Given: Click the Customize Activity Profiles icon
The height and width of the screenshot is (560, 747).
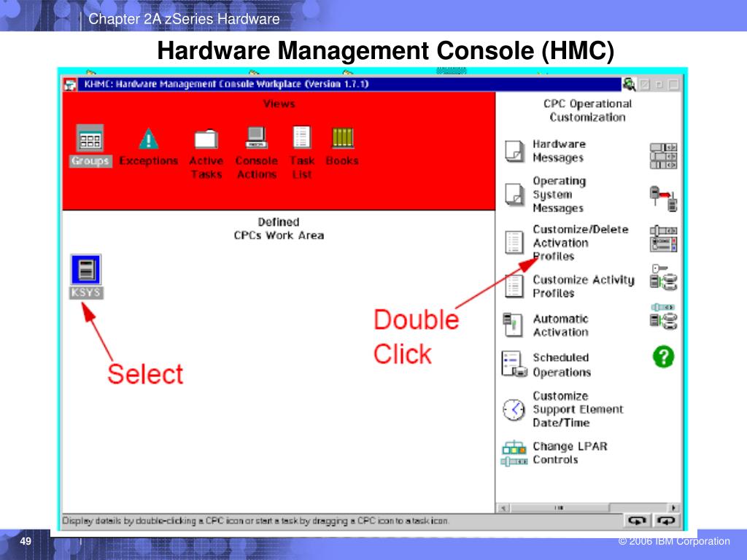Looking at the screenshot, I should click(x=514, y=286).
